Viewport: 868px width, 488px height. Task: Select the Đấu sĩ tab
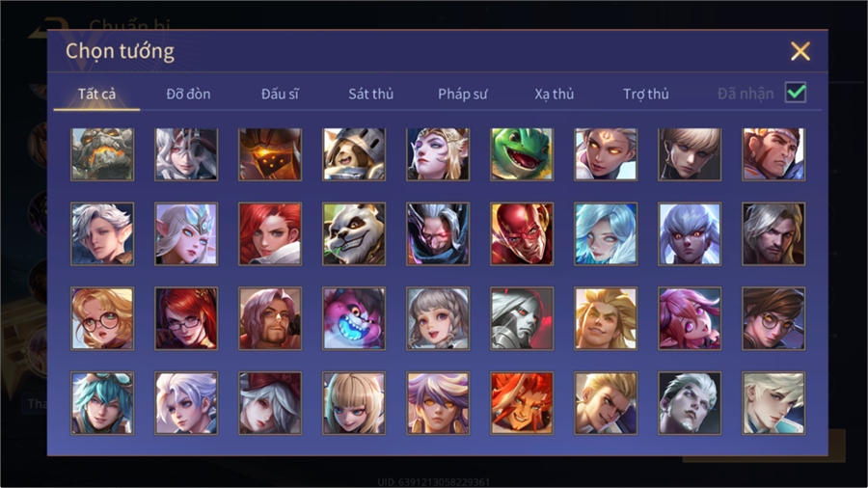point(280,95)
